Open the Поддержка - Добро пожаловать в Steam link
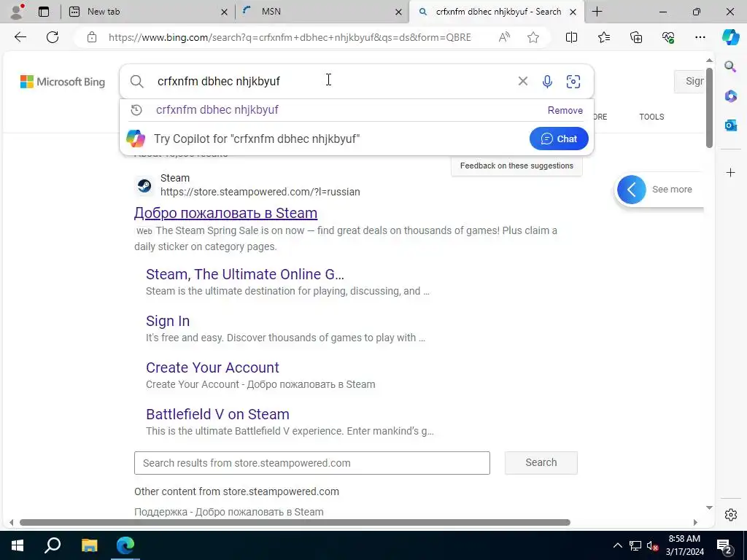Image resolution: width=747 pixels, height=560 pixels. [x=228, y=512]
